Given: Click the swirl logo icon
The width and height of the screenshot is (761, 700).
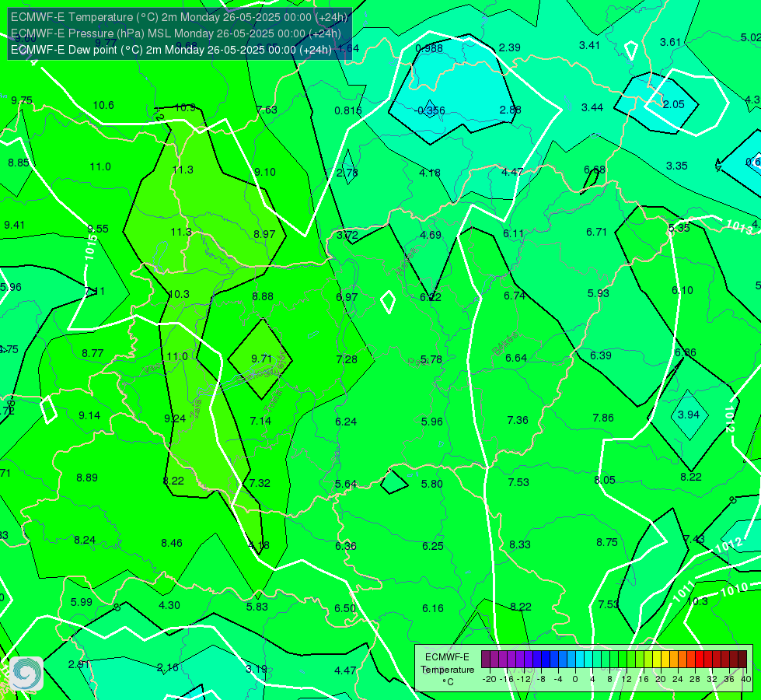Looking at the screenshot, I should coord(26,674).
